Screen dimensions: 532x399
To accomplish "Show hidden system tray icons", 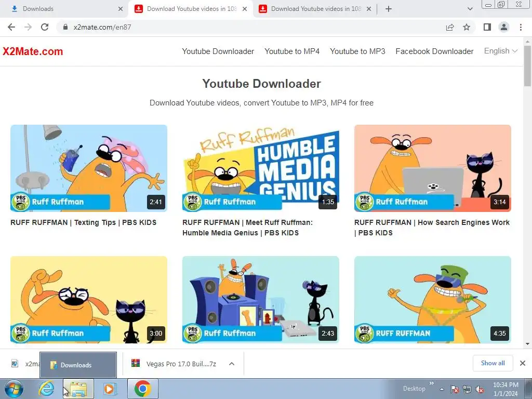I will click(x=442, y=389).
